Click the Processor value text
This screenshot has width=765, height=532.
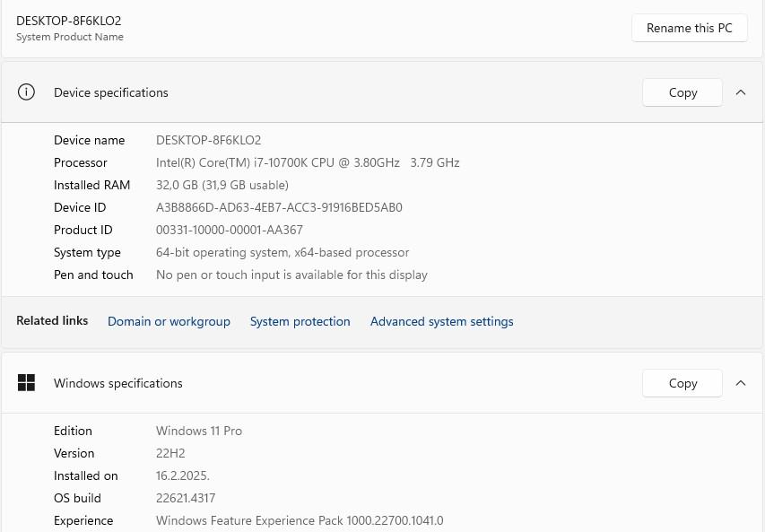tap(308, 162)
